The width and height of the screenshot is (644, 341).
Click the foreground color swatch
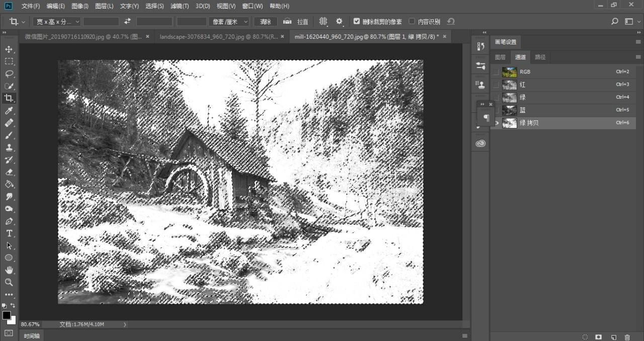(x=7, y=315)
